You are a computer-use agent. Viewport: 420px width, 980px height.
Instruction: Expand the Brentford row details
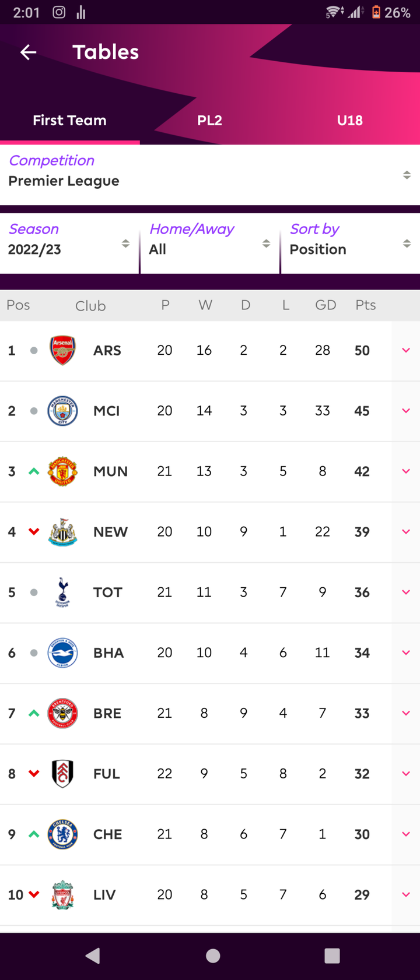click(x=406, y=713)
